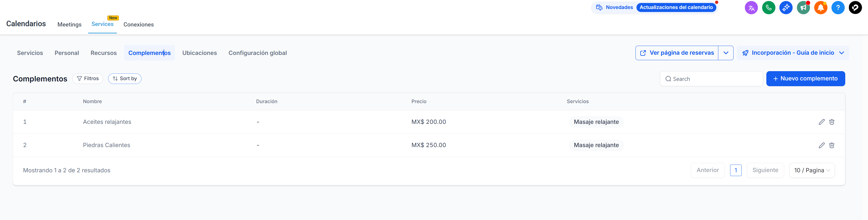Delete the Piedras Calientes complement

point(832,145)
